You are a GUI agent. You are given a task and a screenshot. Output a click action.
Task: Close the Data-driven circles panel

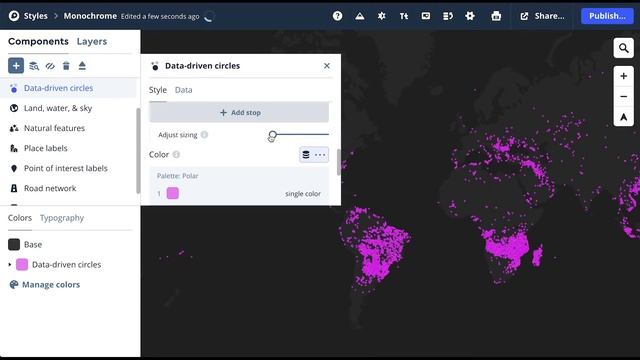(327, 66)
